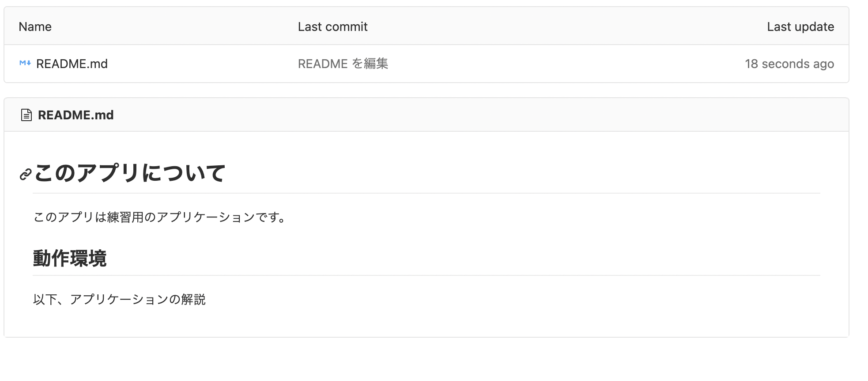Click the Markdown file type icon beside README.md
Image resolution: width=868 pixels, height=381 pixels.
[24, 63]
